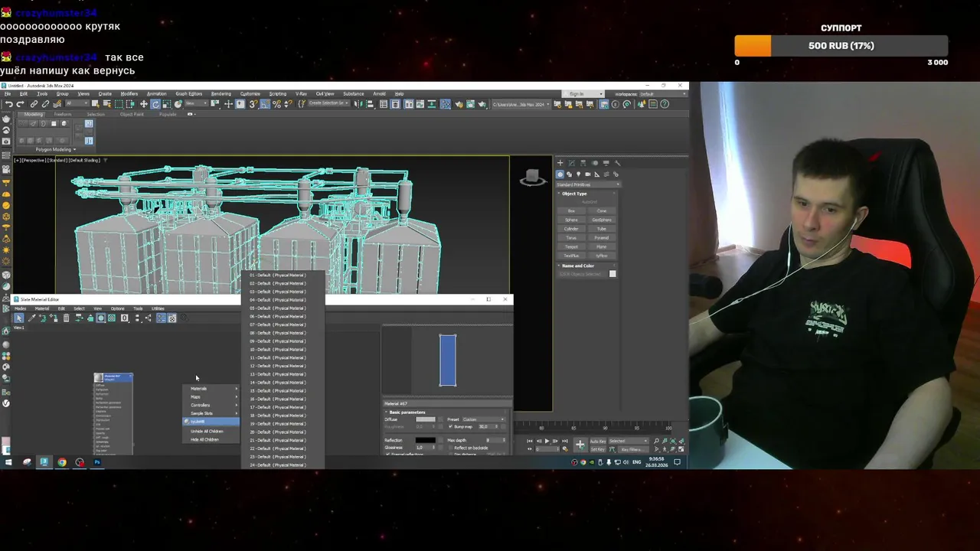
Task: Click Assign Material to Selection icon
Action: click(x=54, y=318)
